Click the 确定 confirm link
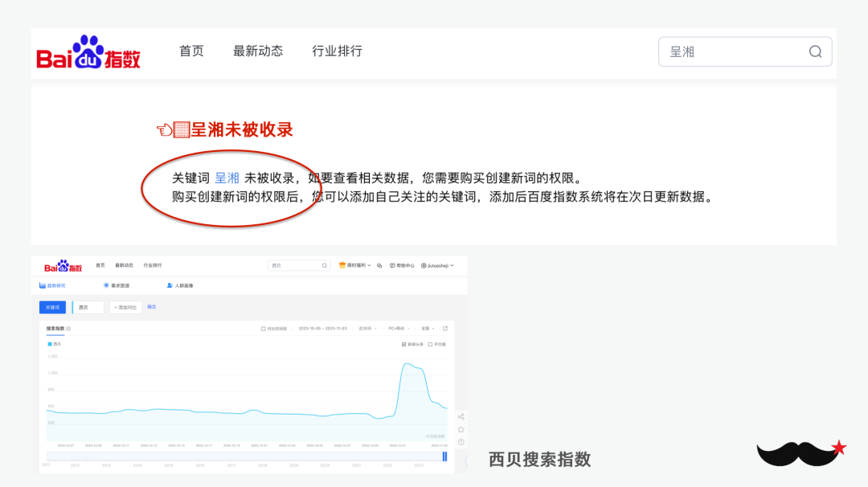 coord(152,307)
